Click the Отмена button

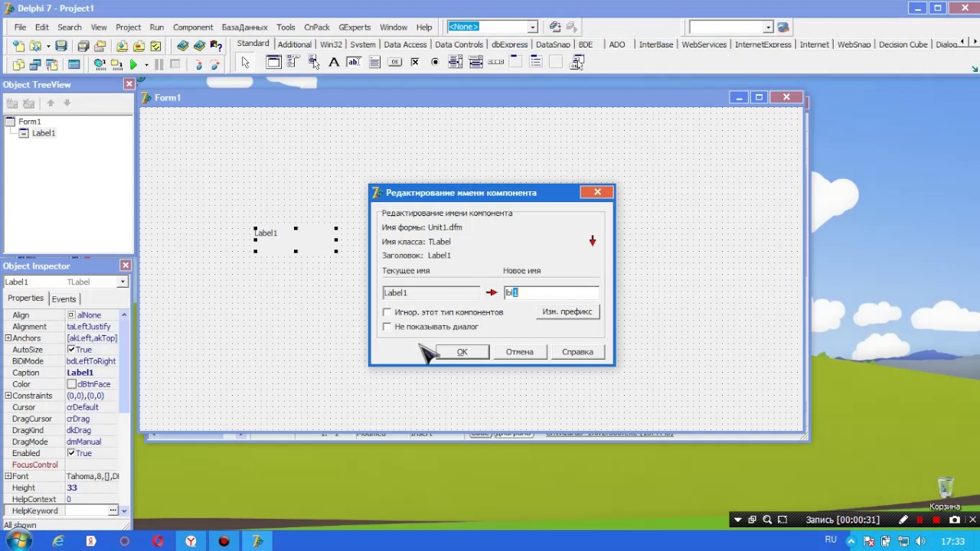pyautogui.click(x=519, y=352)
